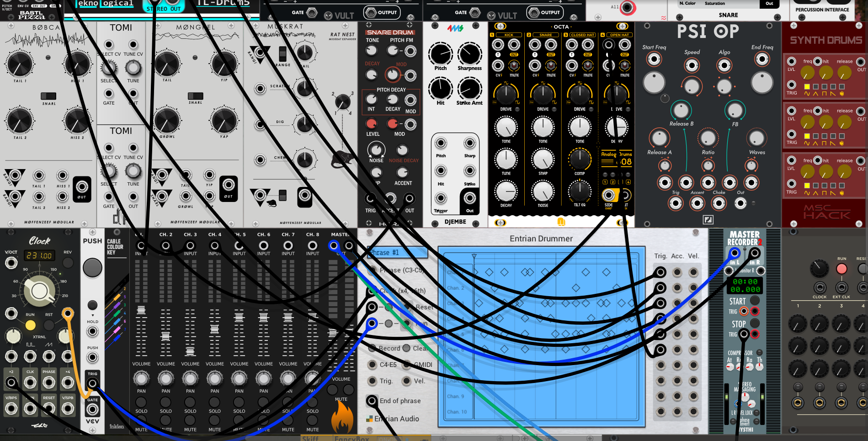Screen dimensions: 868x441
Task: Click the YIP knob on Mongrel module
Action: tap(224, 64)
